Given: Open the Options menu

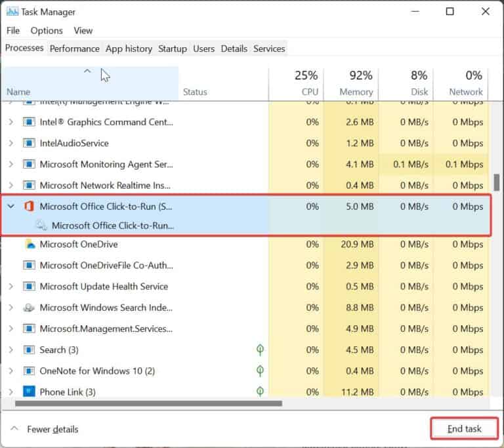Looking at the screenshot, I should pyautogui.click(x=47, y=31).
